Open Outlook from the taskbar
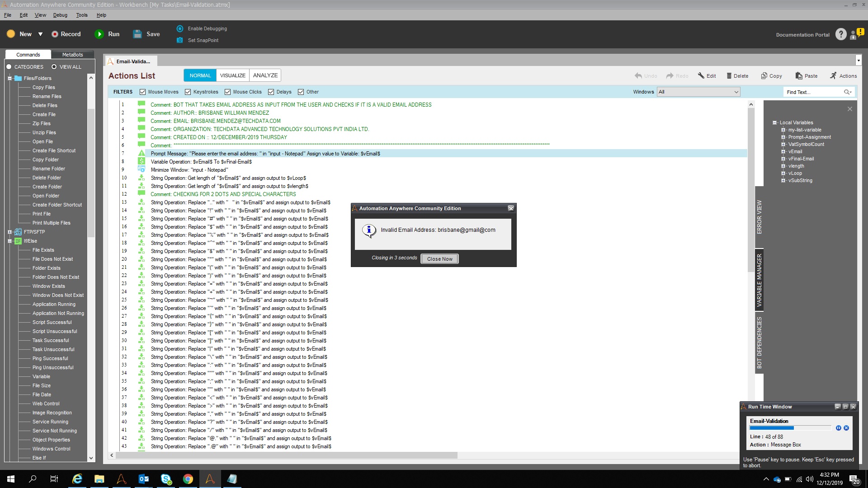 144,479
